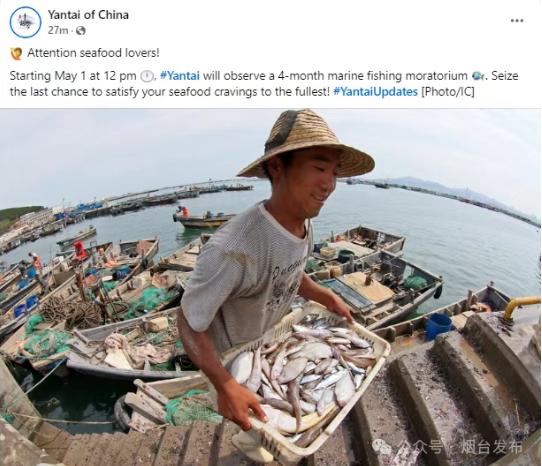Follow the #Yantai hashtag link
The image size is (542, 466).
180,76
